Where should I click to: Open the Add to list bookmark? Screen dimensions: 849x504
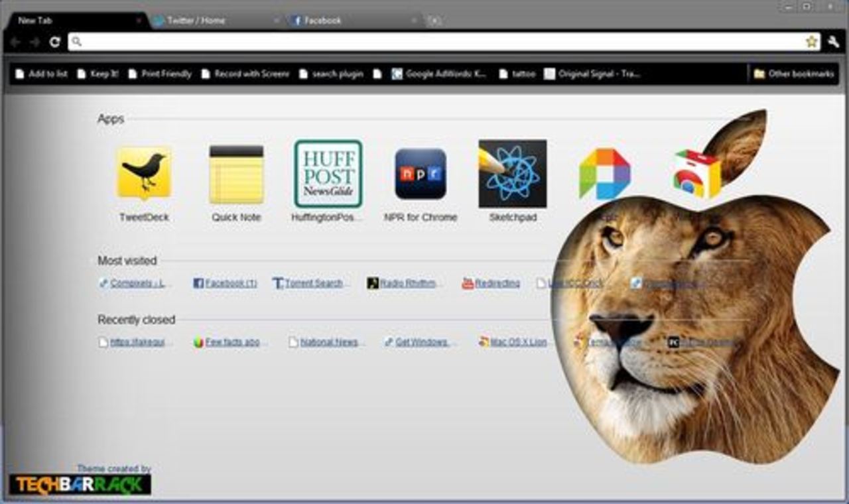tap(41, 74)
